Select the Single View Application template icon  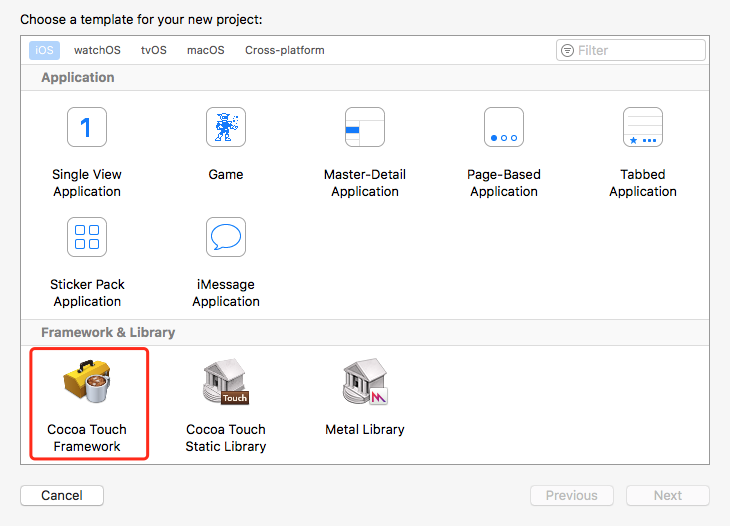coord(87,127)
